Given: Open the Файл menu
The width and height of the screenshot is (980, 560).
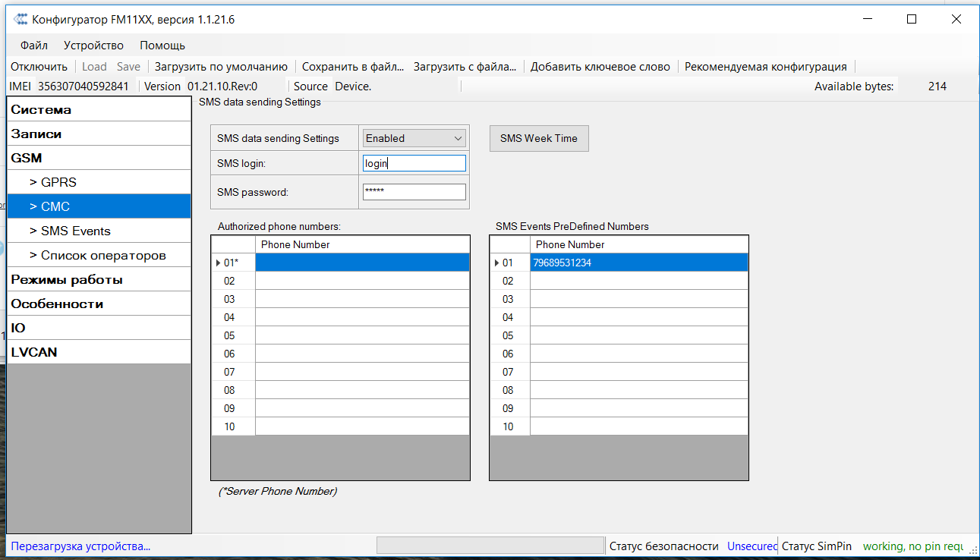Looking at the screenshot, I should point(34,46).
